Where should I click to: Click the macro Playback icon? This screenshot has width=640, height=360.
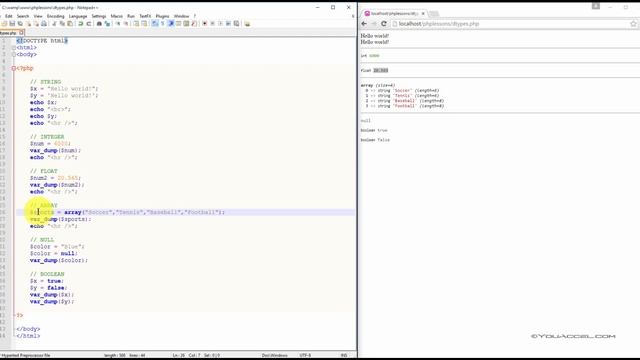tap(220, 24)
